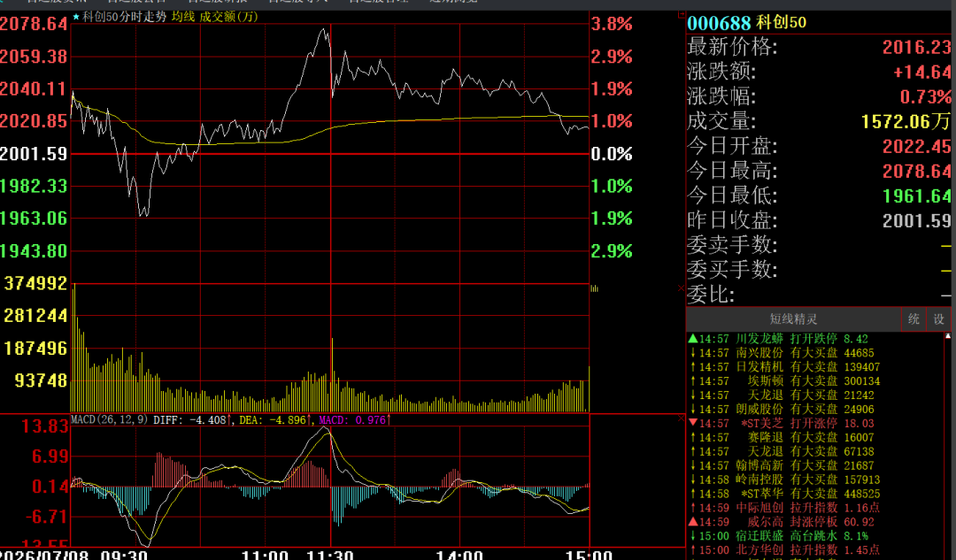Click the green up triangle on 川发龙蟒 row
Viewport: 956px width, 560px height.
[692, 338]
